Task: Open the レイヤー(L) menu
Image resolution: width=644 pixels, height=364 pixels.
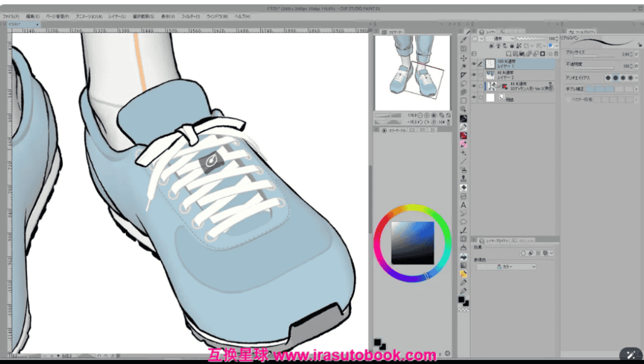Action: point(117,16)
